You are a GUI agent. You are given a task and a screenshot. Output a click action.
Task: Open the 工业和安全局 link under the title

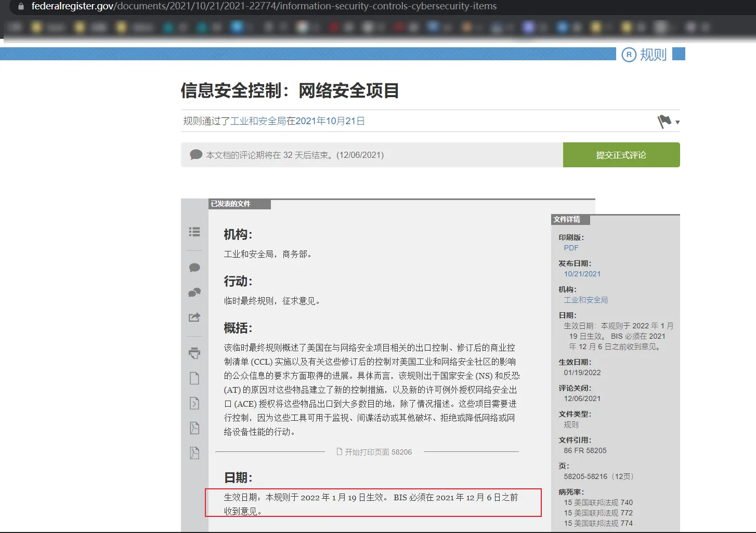(x=258, y=121)
